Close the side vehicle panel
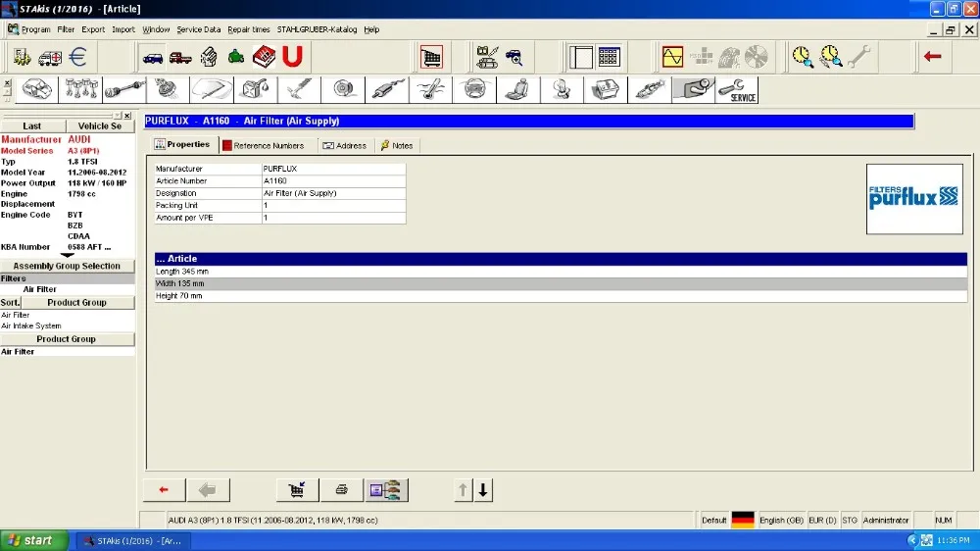The image size is (980, 551). 127,116
